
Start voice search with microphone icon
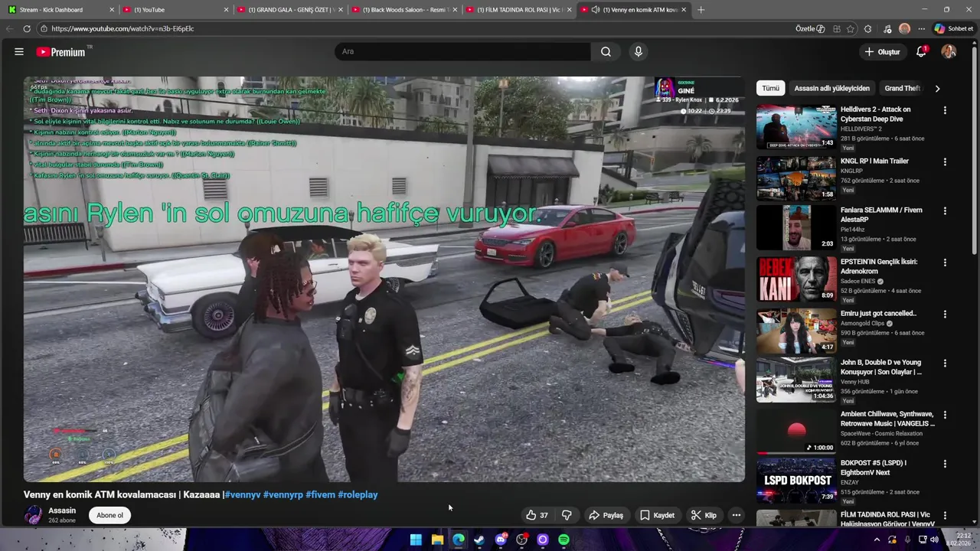pyautogui.click(x=639, y=52)
